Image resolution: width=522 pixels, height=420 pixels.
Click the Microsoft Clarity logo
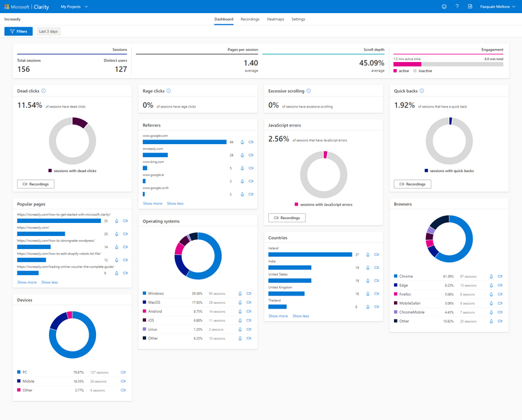click(x=27, y=7)
